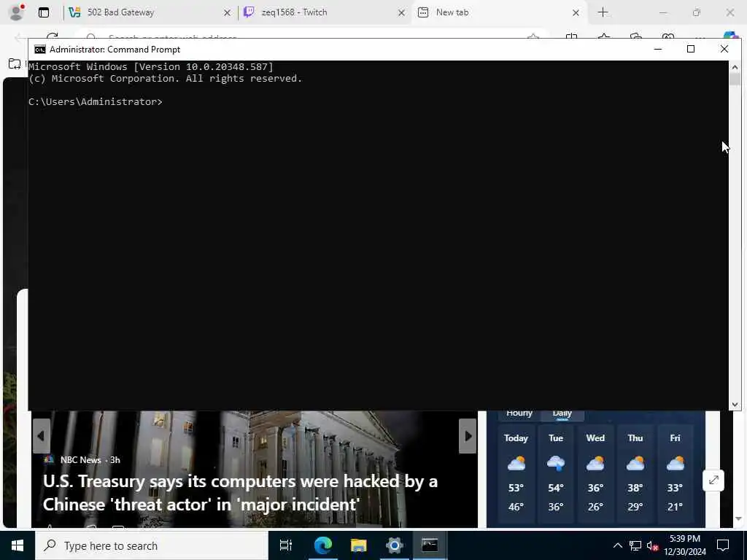Viewport: 747px width, 560px height.
Task: Open Microsoft Edge from the taskbar
Action: 322,545
